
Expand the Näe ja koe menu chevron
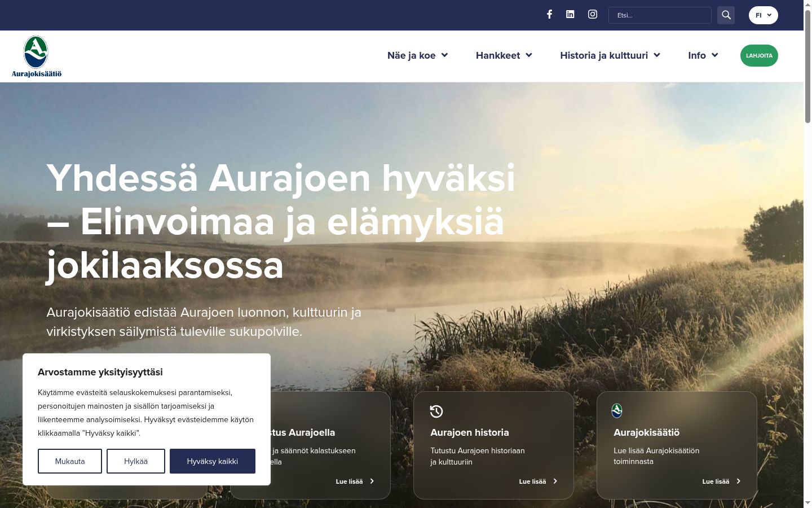(x=444, y=55)
